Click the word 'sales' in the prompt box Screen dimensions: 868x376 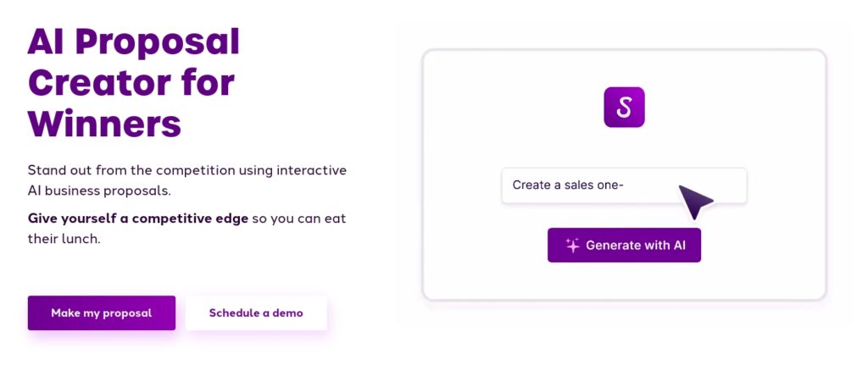(578, 185)
